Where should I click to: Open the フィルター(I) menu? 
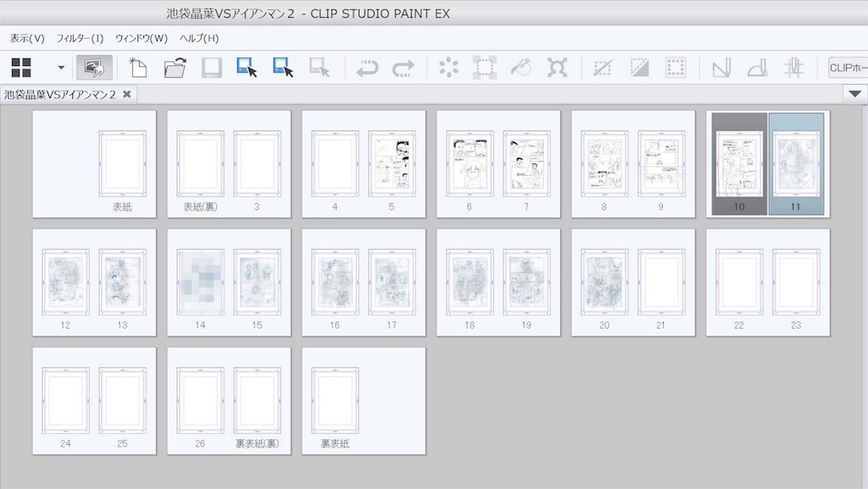pos(80,38)
